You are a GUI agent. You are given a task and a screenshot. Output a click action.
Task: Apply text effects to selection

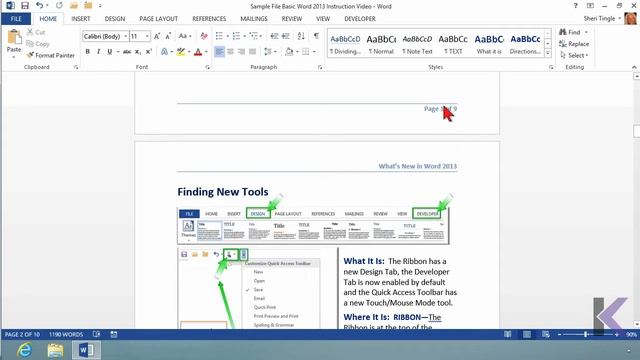164,52
